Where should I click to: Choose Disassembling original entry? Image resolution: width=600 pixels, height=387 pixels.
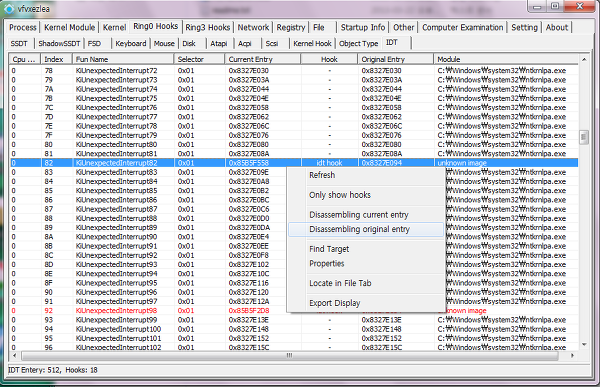(365, 229)
